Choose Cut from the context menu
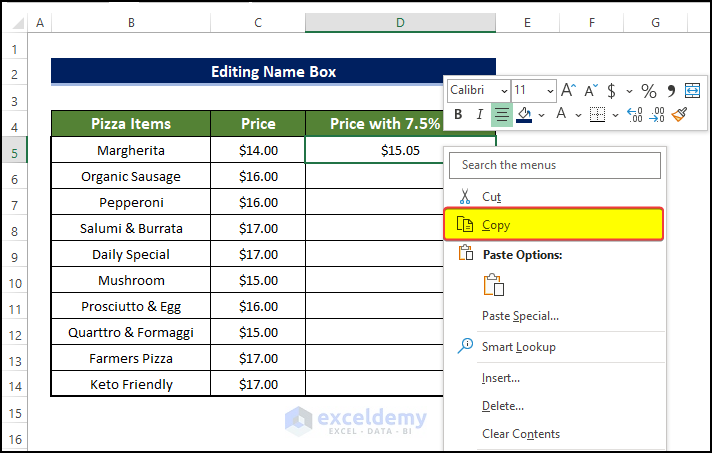This screenshot has height=453, width=712. pos(555,197)
